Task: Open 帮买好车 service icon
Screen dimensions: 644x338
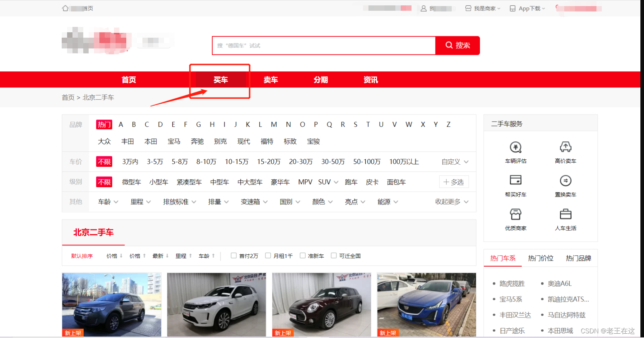Action: (x=516, y=180)
